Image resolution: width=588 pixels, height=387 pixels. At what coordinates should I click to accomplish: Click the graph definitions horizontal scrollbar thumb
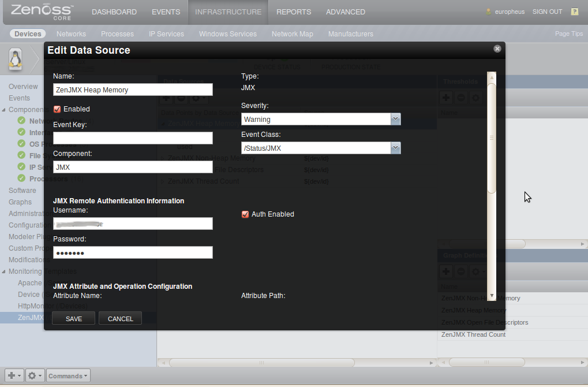pos(486,362)
